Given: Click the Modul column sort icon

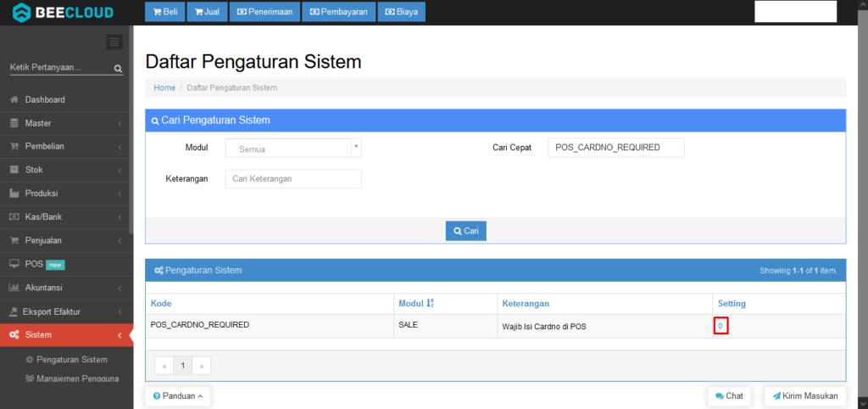Looking at the screenshot, I should (x=431, y=303).
